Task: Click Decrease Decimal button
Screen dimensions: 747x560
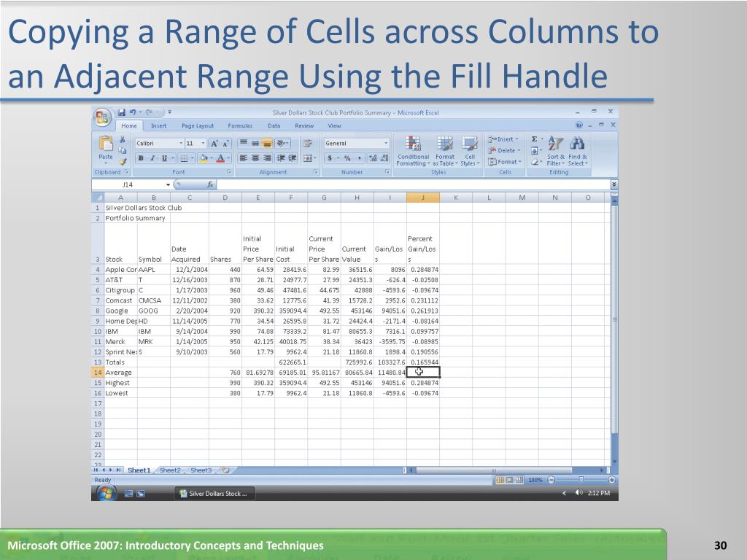Action: click(385, 158)
